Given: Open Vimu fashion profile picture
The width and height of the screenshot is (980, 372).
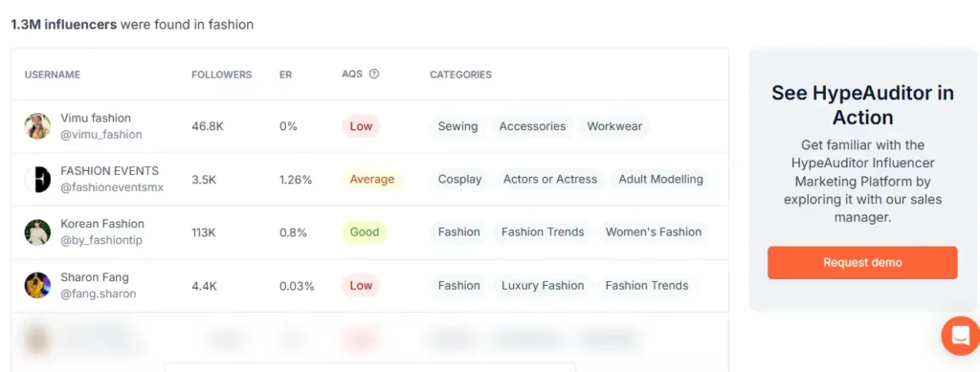Looking at the screenshot, I should coord(37,126).
